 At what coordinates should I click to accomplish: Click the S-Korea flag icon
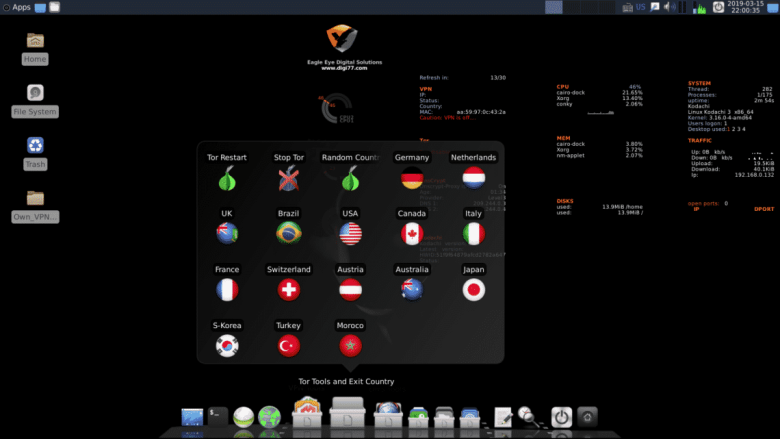click(x=227, y=345)
